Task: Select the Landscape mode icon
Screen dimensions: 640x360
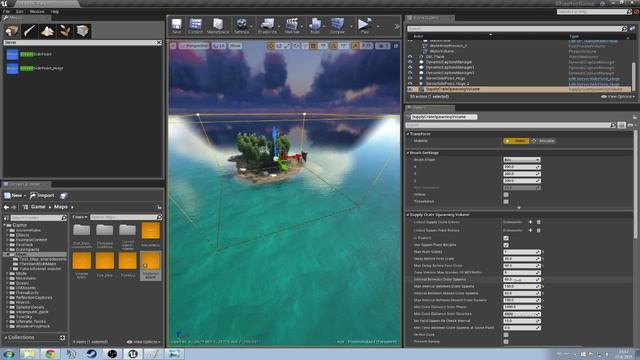Action: (x=48, y=31)
